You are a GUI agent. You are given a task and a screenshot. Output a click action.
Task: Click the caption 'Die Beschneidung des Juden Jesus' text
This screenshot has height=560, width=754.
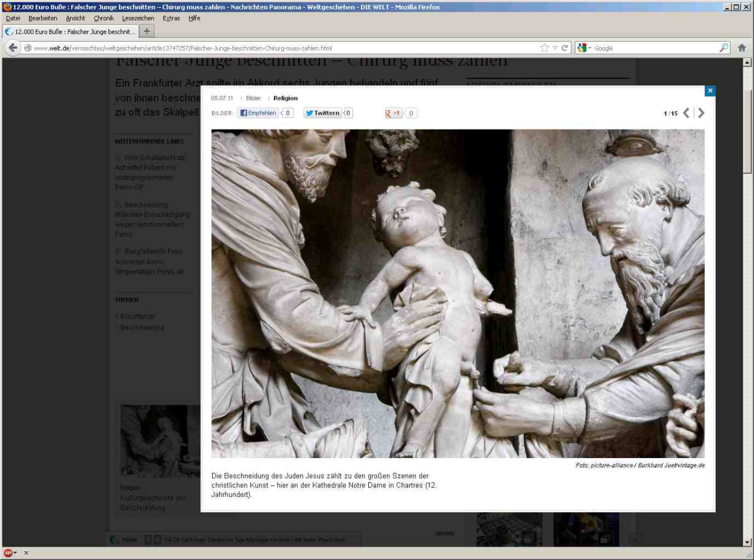coord(324,485)
